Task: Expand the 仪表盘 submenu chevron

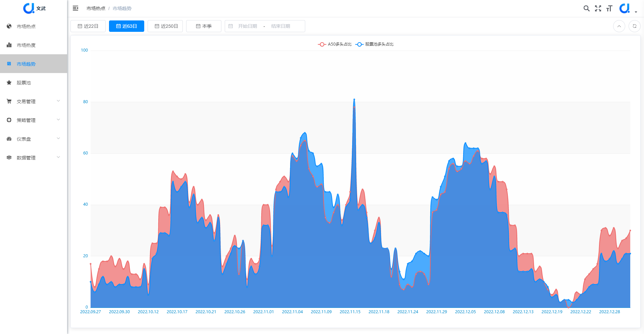Action: tap(58, 138)
